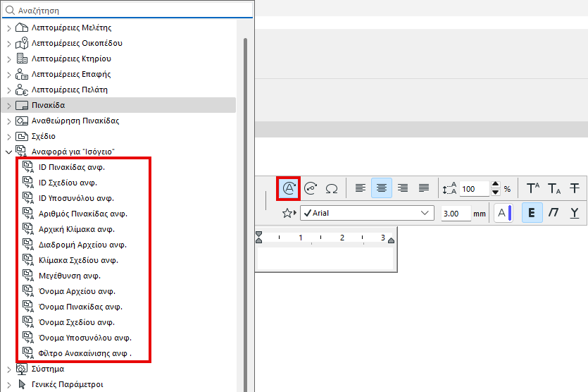The height and width of the screenshot is (392, 588).
Task: Toggle underline Y formatting button
Action: [574, 213]
